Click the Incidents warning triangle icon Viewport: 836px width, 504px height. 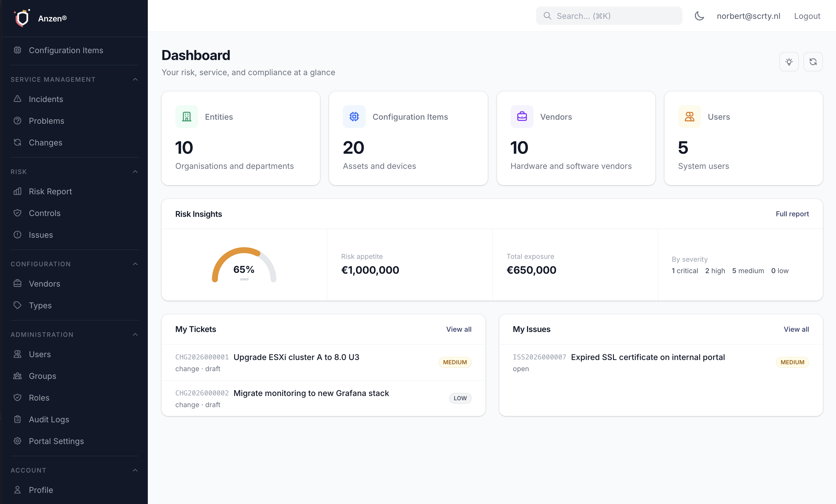[17, 99]
